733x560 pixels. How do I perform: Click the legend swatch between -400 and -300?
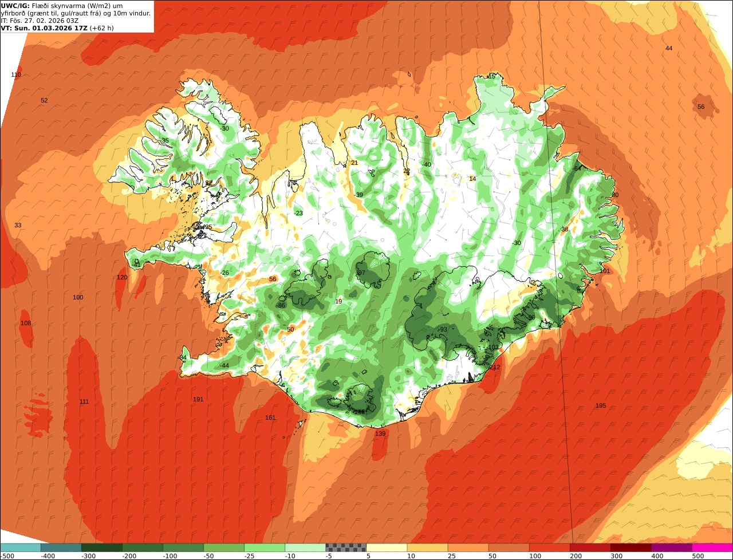pos(61,547)
